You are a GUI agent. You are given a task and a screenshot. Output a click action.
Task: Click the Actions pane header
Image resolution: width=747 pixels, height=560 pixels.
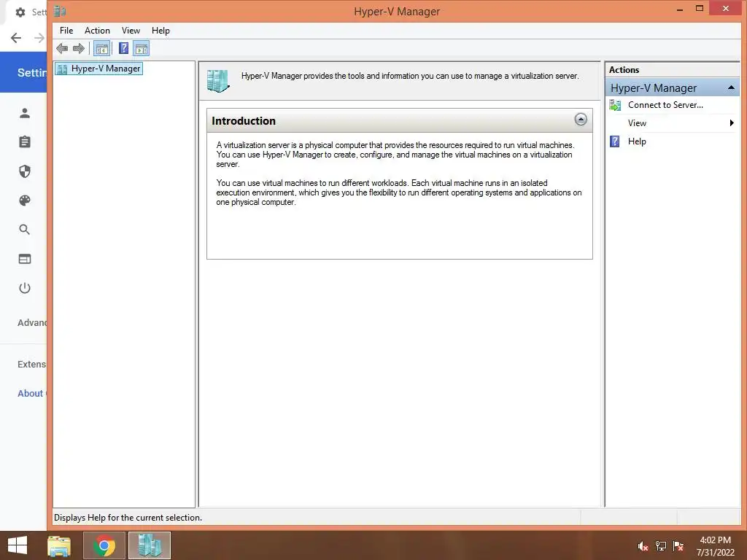point(672,69)
